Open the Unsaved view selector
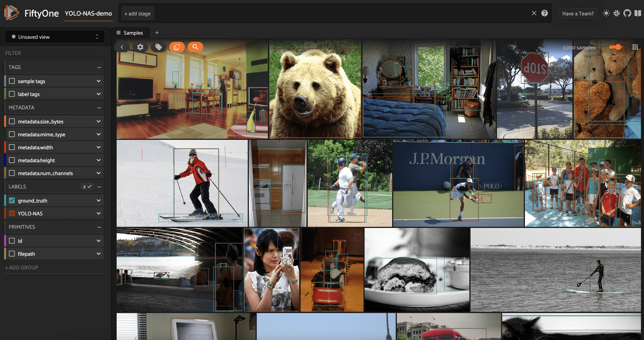The height and width of the screenshot is (340, 644). 55,37
